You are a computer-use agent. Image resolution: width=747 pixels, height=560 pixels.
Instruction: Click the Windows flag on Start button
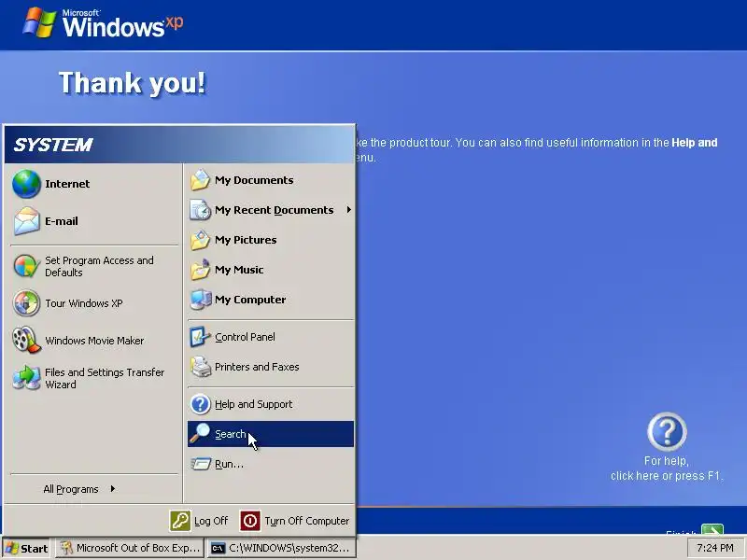(11, 548)
